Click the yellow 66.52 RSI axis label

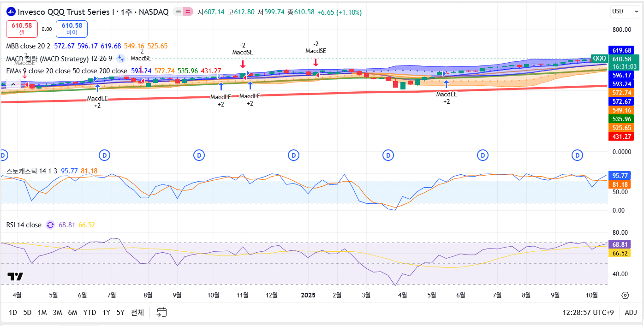tap(620, 253)
